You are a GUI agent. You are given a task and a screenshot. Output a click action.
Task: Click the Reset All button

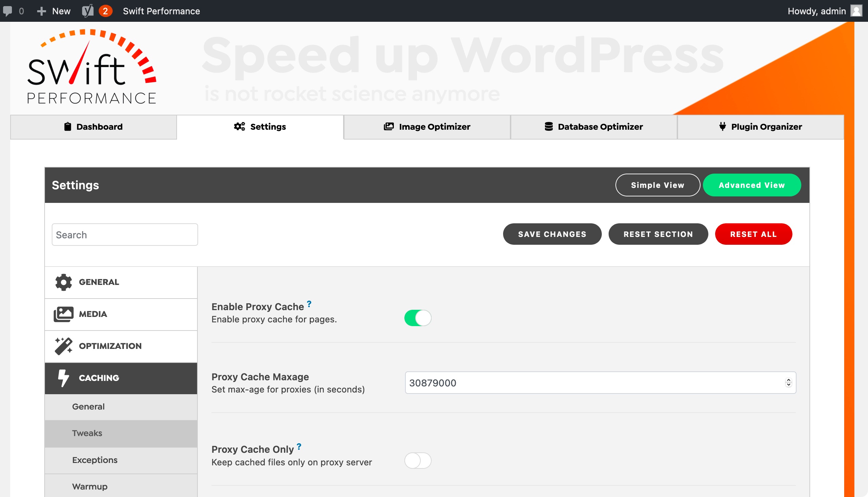point(754,234)
